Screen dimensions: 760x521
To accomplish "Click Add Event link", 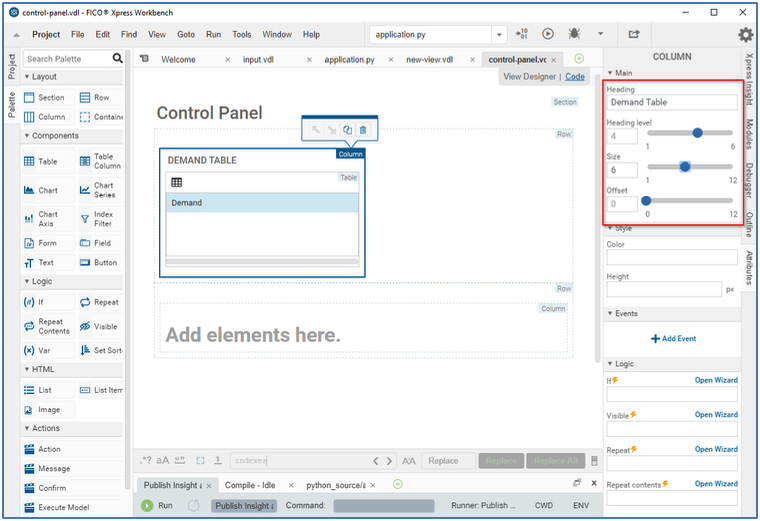I will tap(673, 339).
